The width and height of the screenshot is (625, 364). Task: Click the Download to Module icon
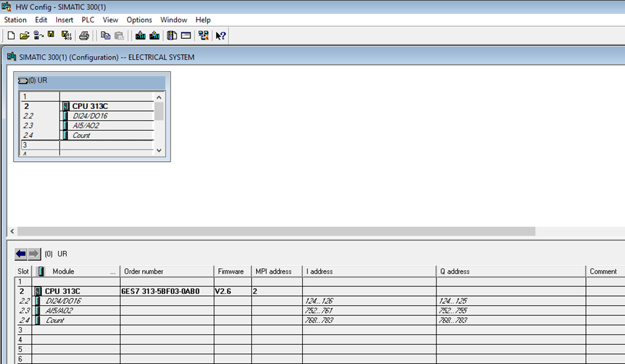point(140,36)
